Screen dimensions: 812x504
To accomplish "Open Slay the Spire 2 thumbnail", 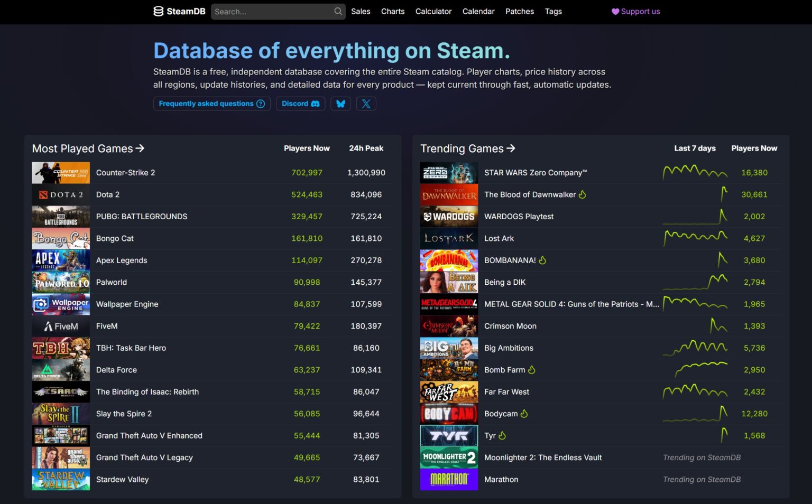I will 61,414.
